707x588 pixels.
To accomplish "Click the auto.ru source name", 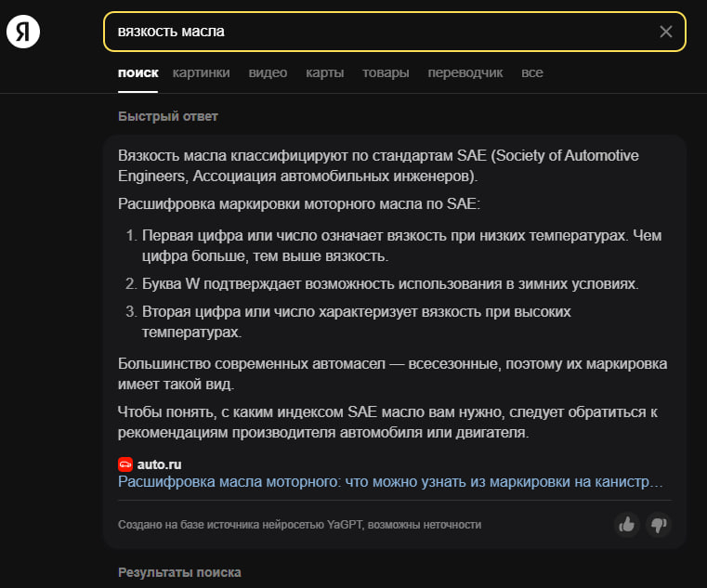I will tap(159, 464).
